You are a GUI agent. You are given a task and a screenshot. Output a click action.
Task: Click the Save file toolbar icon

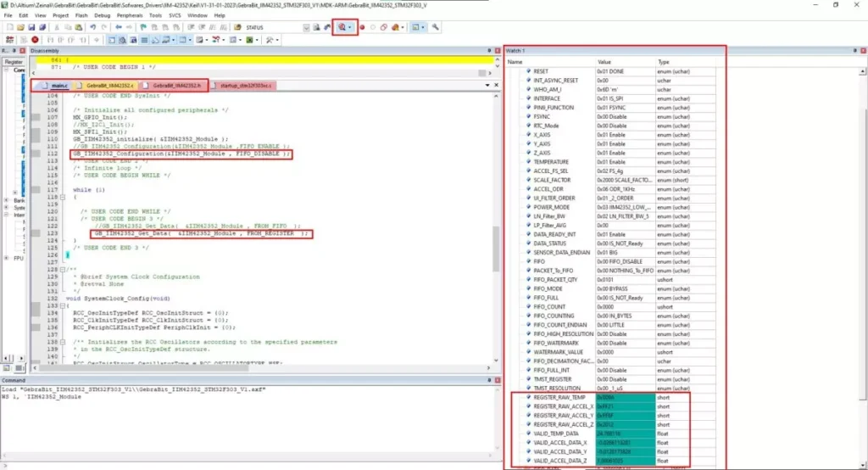coord(31,27)
